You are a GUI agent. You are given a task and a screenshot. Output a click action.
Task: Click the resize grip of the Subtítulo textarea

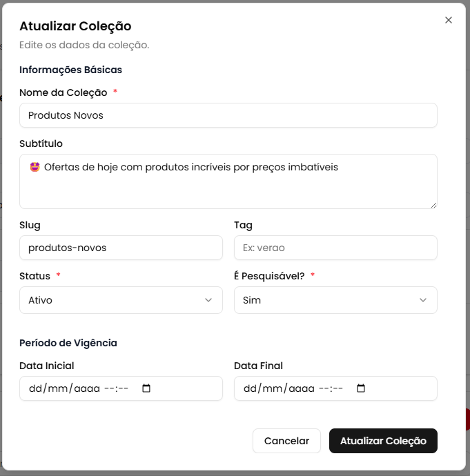coord(433,204)
